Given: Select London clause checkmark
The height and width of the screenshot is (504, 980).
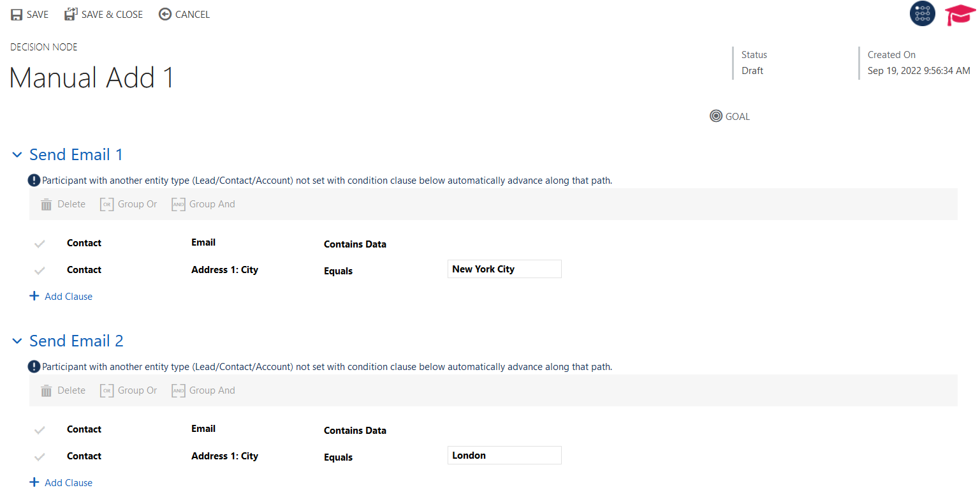Looking at the screenshot, I should tap(40, 457).
